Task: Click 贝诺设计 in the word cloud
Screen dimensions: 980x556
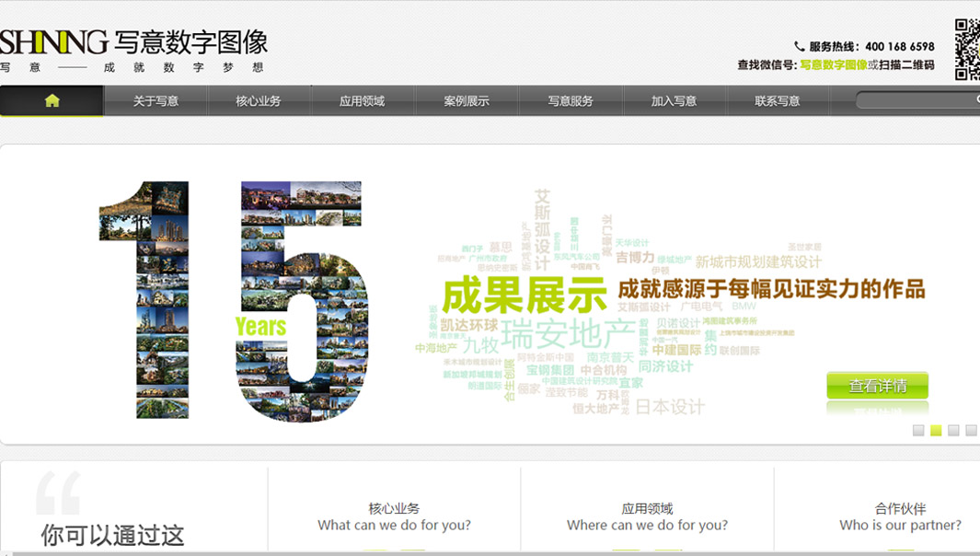Action: 678,323
